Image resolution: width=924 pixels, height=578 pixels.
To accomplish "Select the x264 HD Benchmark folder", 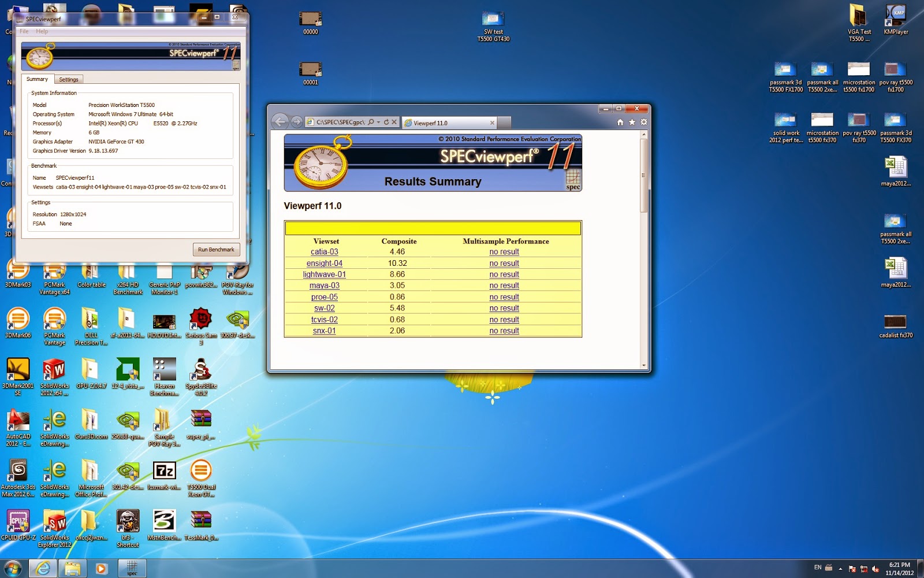I will [128, 276].
